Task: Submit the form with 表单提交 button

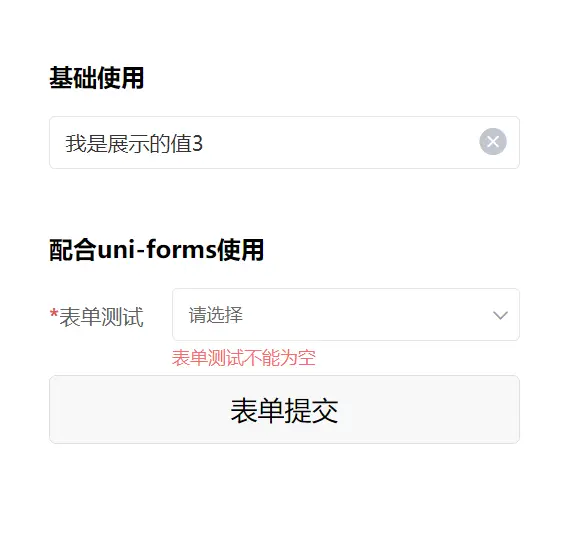Action: [x=284, y=410]
